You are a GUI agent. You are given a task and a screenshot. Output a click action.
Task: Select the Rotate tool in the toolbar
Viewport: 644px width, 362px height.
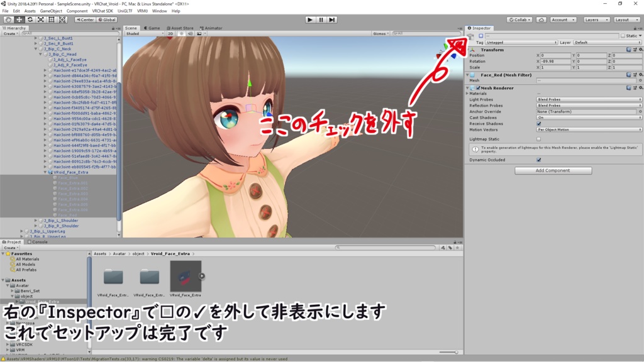30,19
